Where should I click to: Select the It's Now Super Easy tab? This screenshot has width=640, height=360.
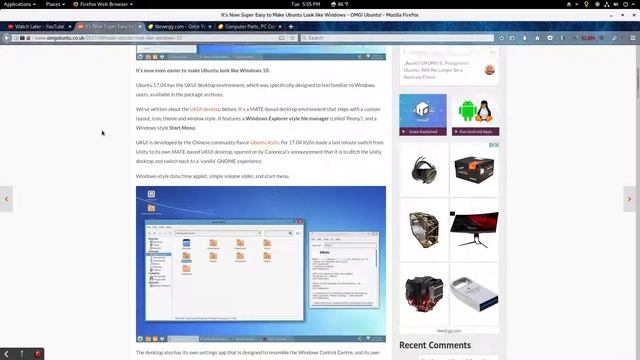(x=110, y=27)
